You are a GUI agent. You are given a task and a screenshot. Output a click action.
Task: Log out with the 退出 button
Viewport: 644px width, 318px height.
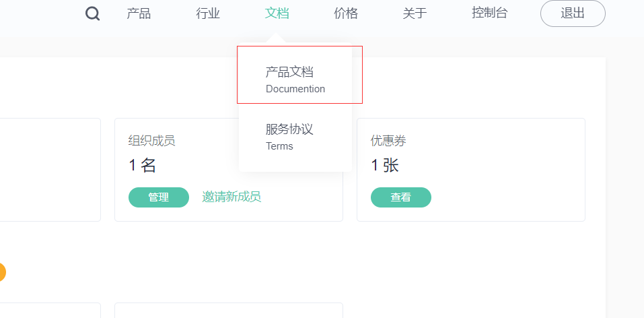pos(573,13)
